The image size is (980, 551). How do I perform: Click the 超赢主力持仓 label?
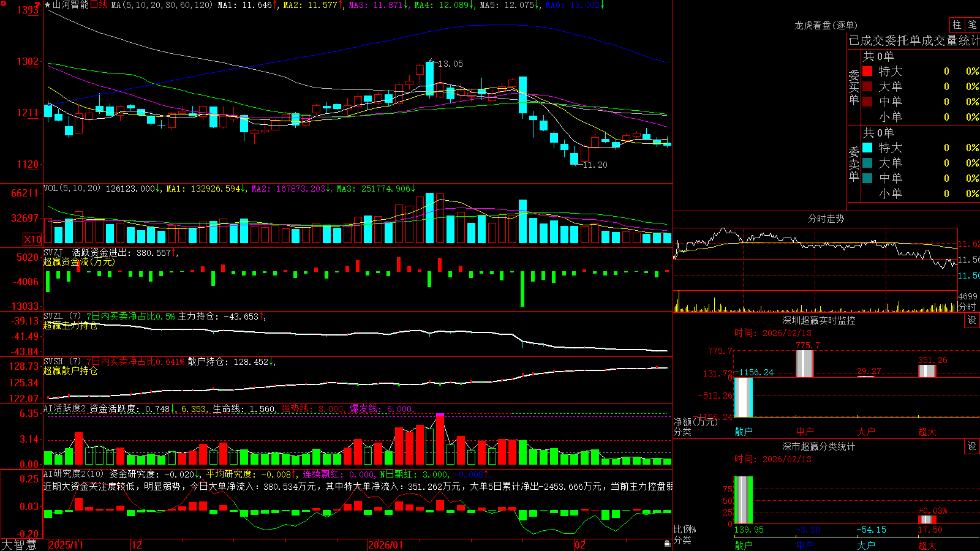[70, 326]
